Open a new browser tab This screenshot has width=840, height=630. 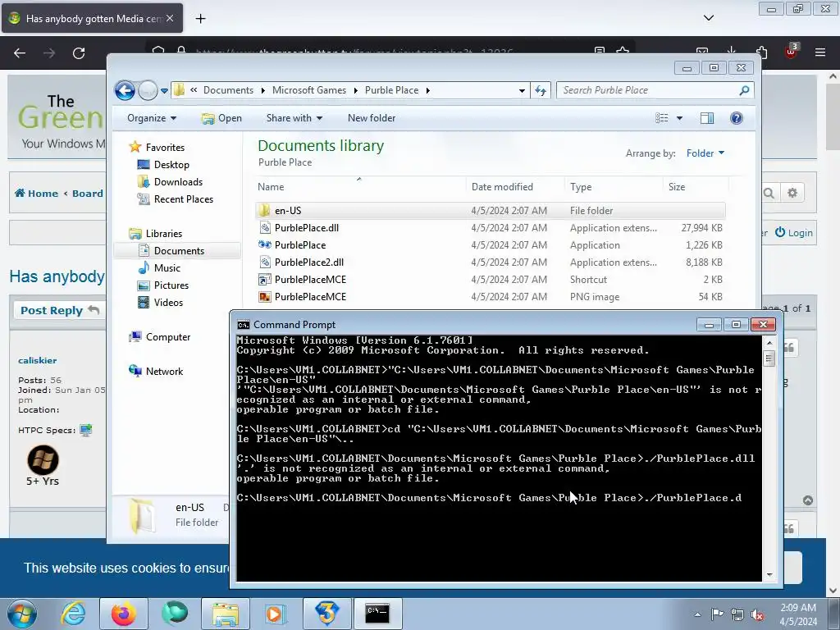[200, 19]
